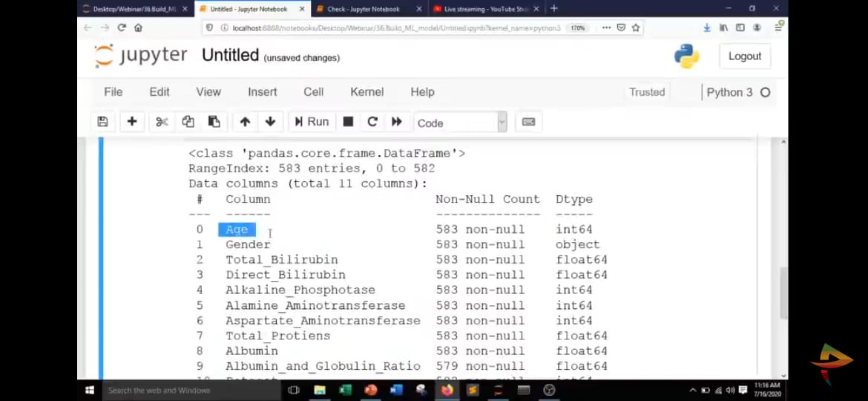868x401 pixels.
Task: Restart the kernel using the circular arrow
Action: click(372, 122)
